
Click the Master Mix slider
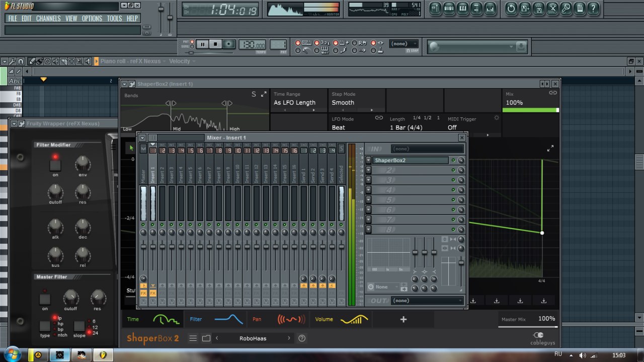pyautogui.click(x=528, y=327)
